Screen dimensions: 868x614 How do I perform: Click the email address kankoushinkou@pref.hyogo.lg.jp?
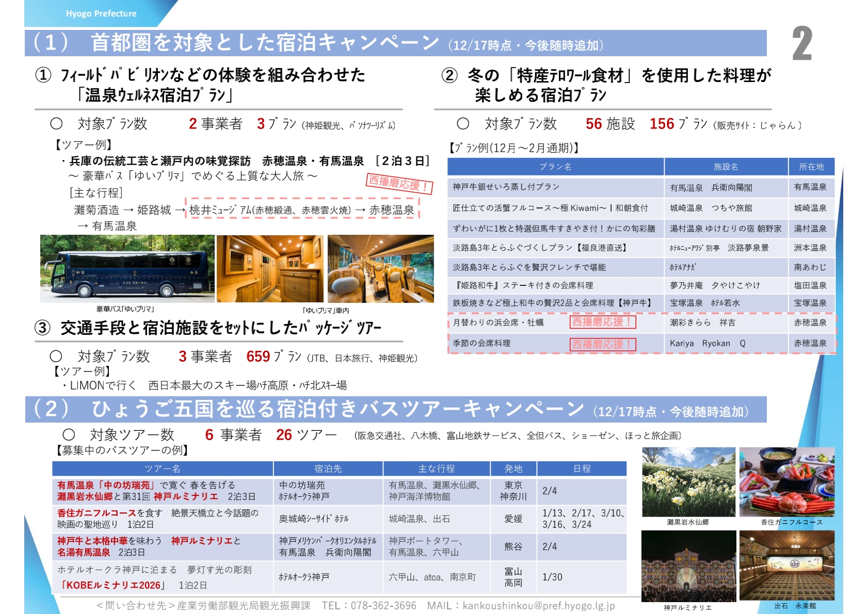[x=538, y=606]
